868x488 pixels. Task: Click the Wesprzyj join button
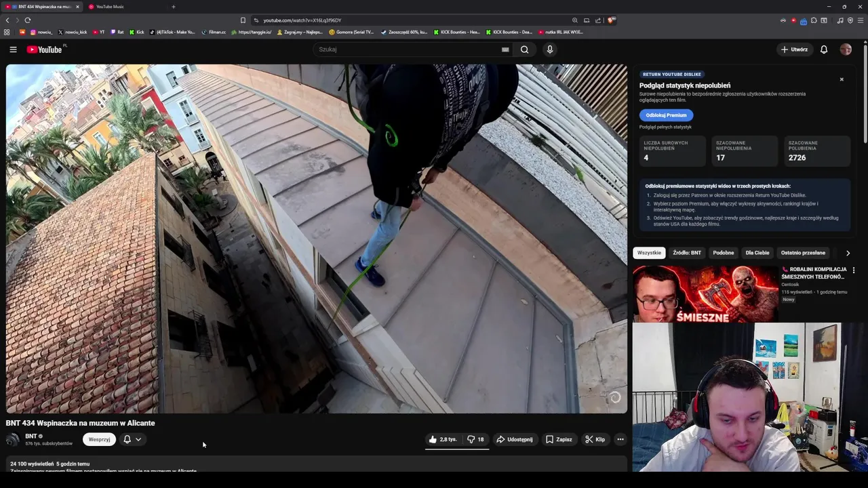(x=99, y=439)
